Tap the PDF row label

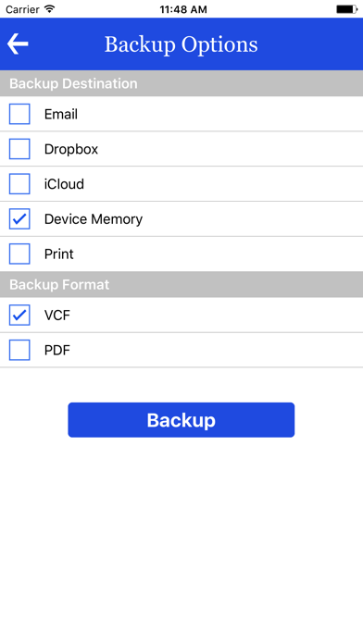tap(57, 351)
